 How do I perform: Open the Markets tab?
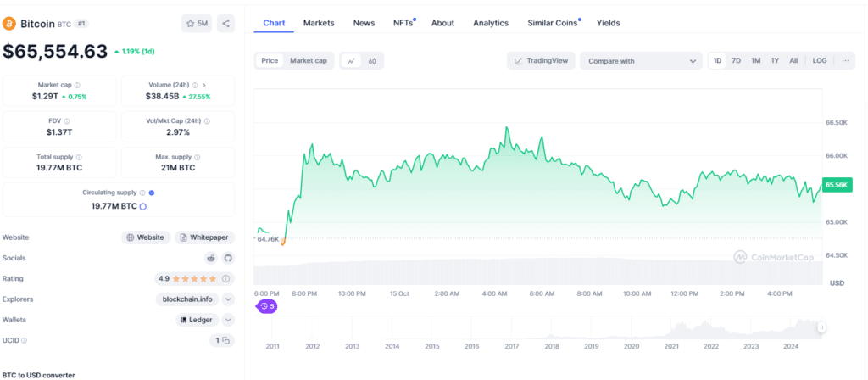[x=319, y=23]
